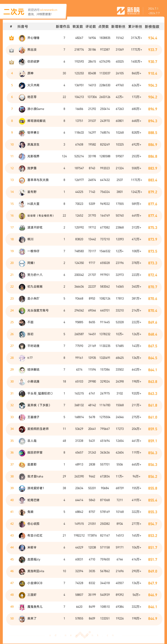
Task: Click 原神 account avatar
Action: pos(22,73)
